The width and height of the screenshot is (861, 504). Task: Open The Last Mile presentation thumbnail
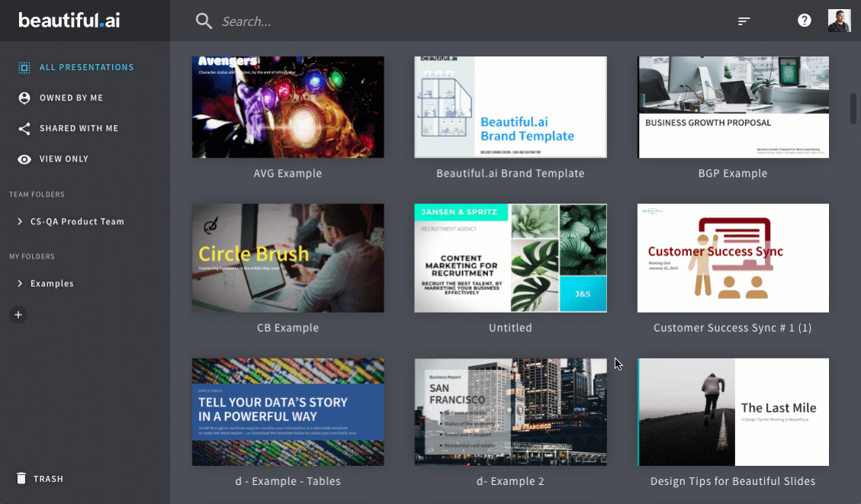point(733,412)
